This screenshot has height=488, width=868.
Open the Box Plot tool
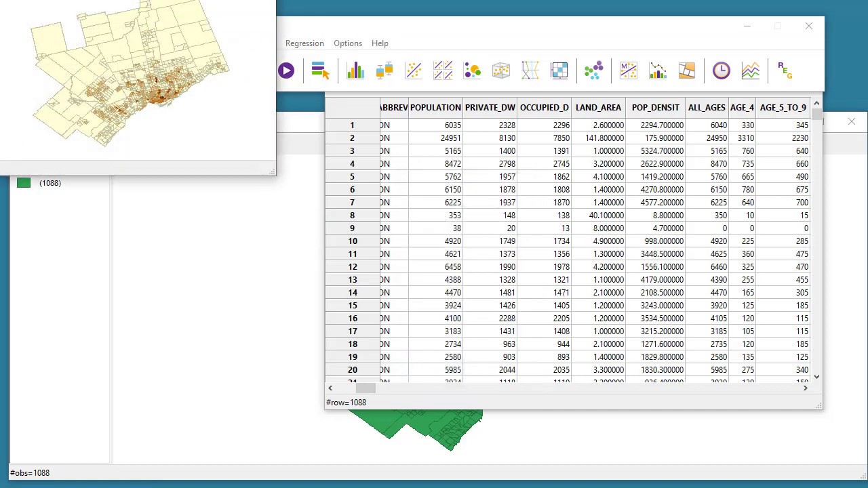coord(384,70)
